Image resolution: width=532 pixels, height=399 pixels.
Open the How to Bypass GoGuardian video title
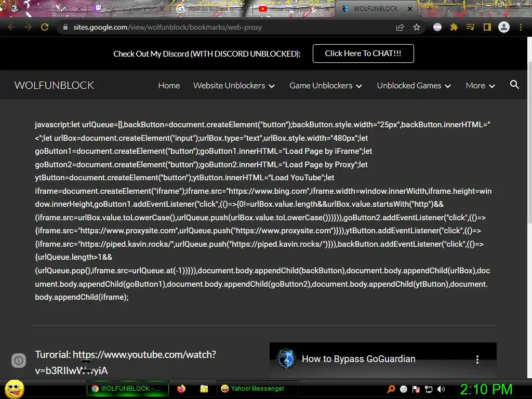click(358, 359)
